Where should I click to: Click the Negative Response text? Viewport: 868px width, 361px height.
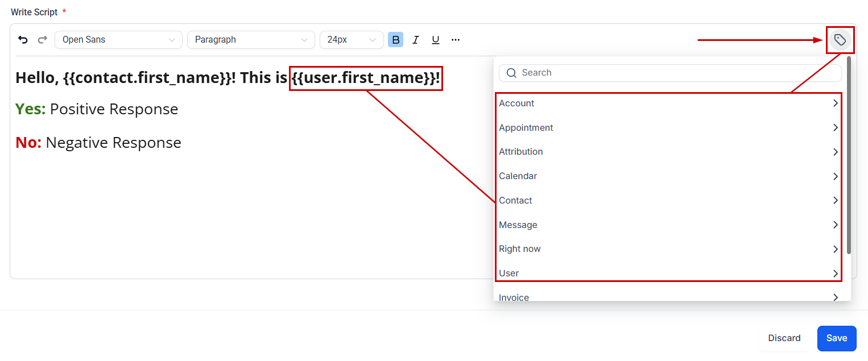point(113,143)
